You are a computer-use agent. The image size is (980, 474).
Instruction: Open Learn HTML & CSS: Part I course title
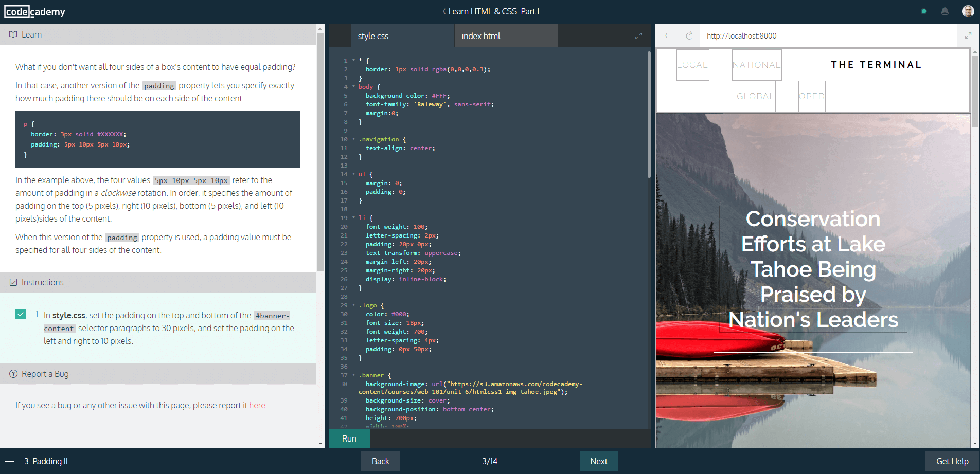point(494,11)
